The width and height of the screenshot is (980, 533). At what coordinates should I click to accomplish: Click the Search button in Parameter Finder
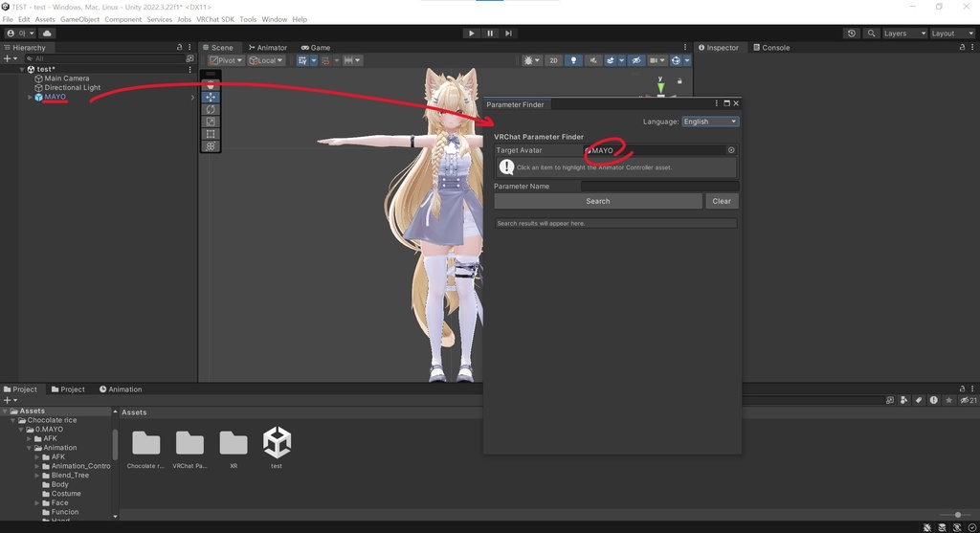pos(598,201)
